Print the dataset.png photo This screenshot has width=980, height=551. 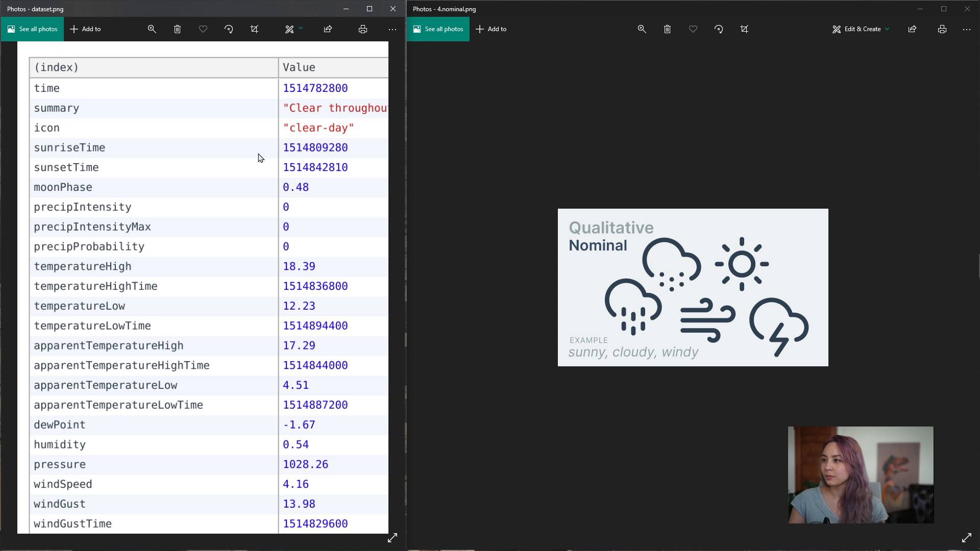tap(362, 29)
